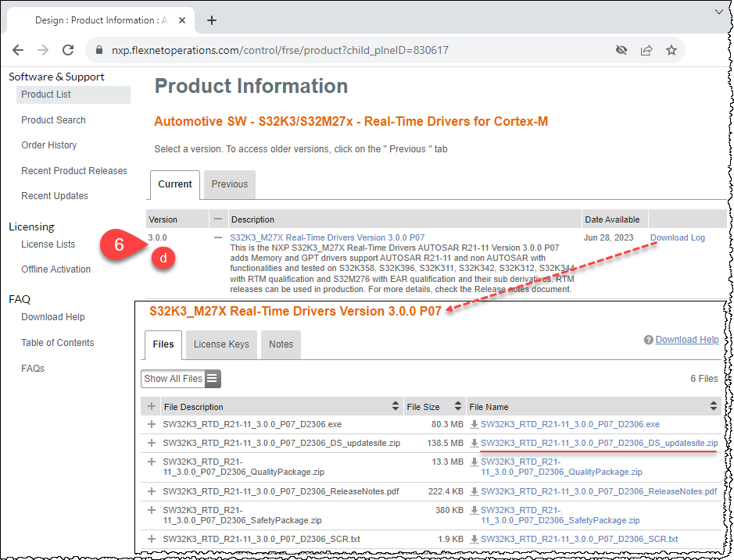Select the Files tab
Screen dimensions: 734x560
[163, 344]
